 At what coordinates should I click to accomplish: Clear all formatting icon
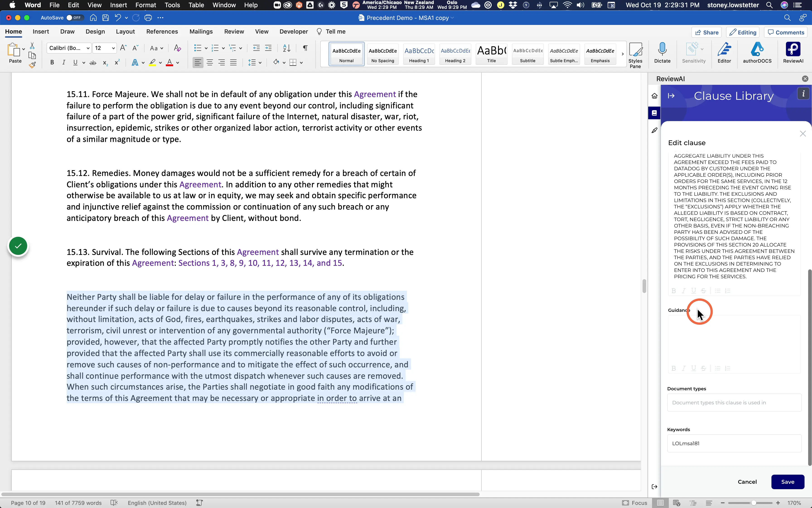click(x=177, y=48)
